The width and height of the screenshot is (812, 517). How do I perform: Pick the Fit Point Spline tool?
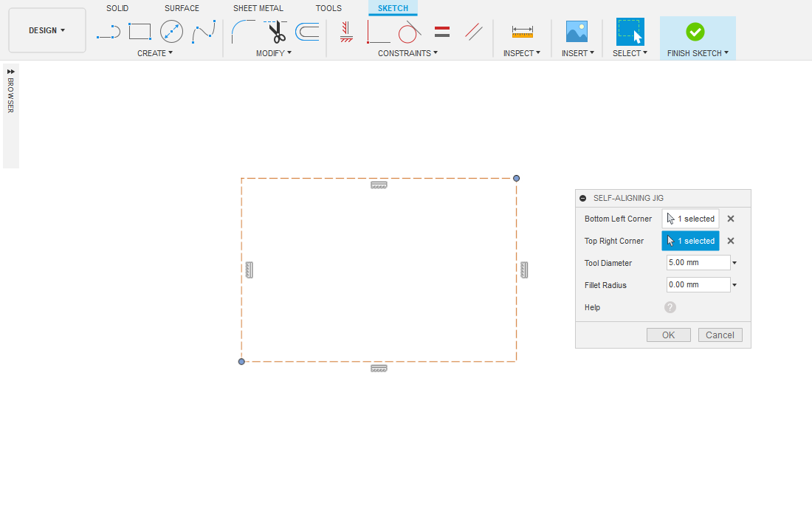coord(204,32)
